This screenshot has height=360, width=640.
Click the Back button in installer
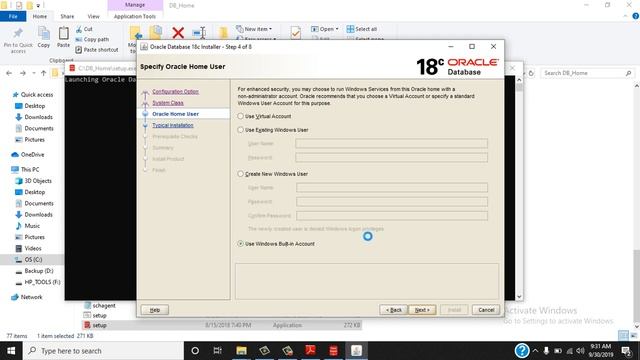393,310
